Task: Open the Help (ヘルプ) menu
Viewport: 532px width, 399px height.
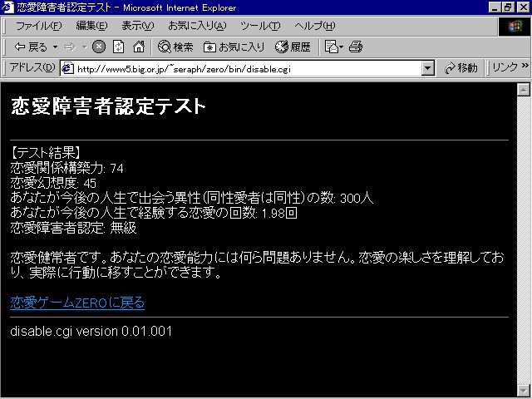Action: click(x=314, y=26)
